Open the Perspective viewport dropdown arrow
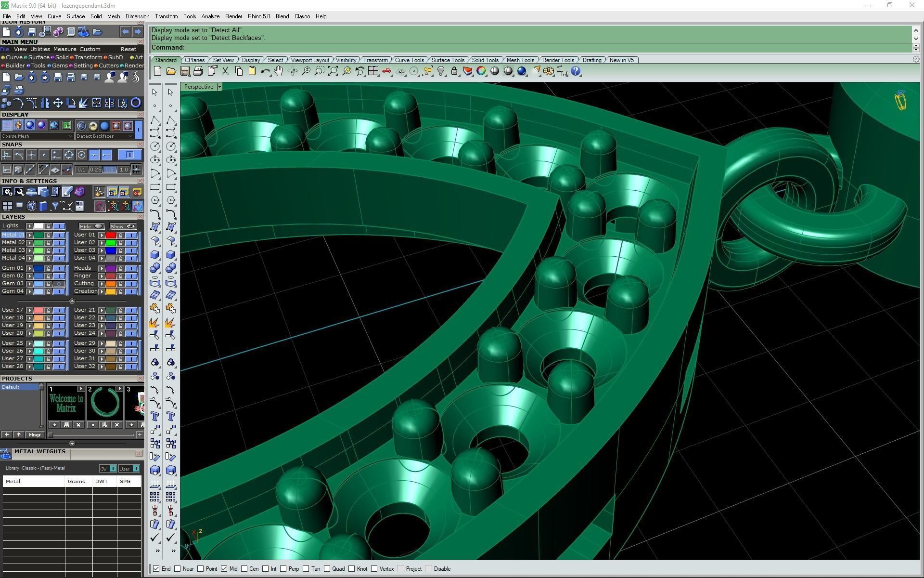The image size is (924, 578). 219,87
